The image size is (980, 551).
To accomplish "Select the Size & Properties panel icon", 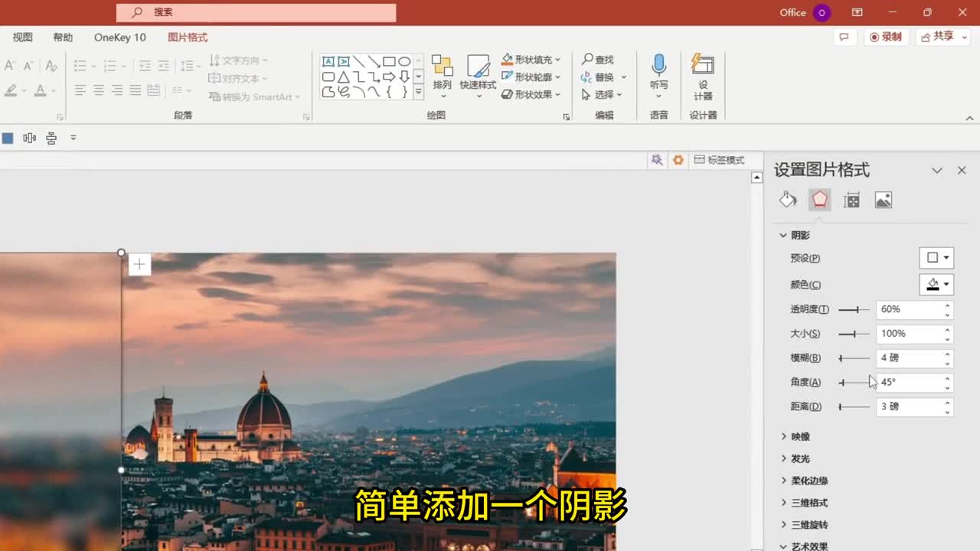I will click(x=851, y=199).
